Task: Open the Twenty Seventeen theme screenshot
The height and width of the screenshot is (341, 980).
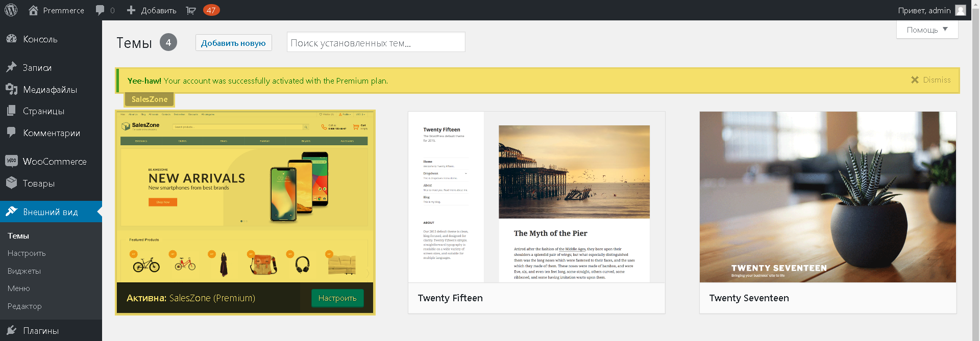Action: point(828,197)
